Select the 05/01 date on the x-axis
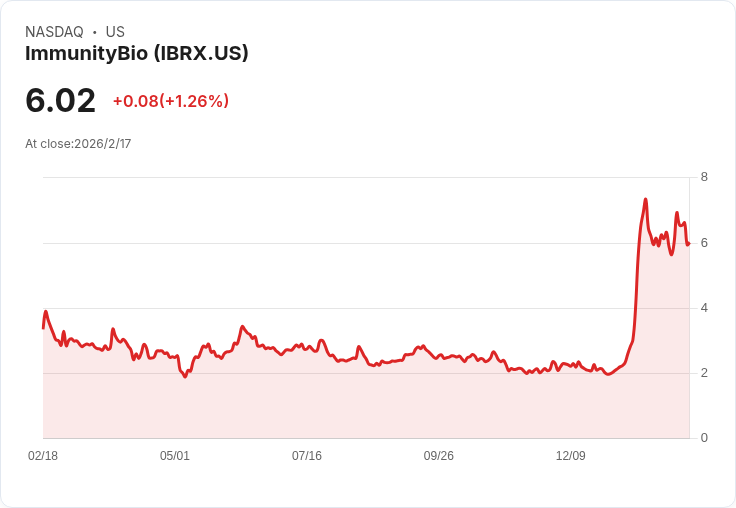The height and width of the screenshot is (508, 736). (x=175, y=455)
